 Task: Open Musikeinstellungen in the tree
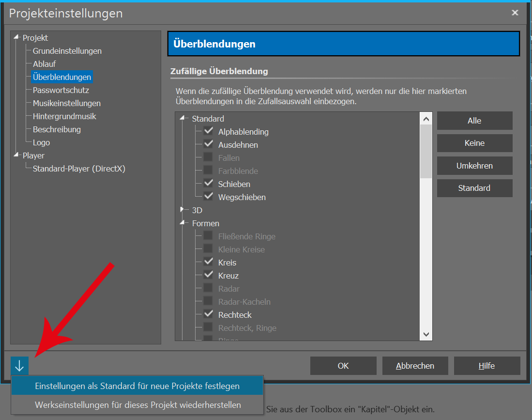tap(66, 103)
